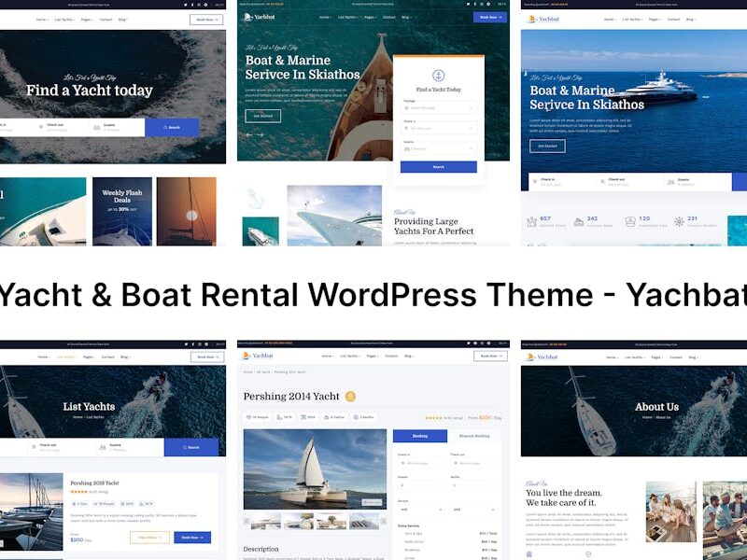Click boat icon beside the number 342
747x560 pixels.
pos(578,222)
